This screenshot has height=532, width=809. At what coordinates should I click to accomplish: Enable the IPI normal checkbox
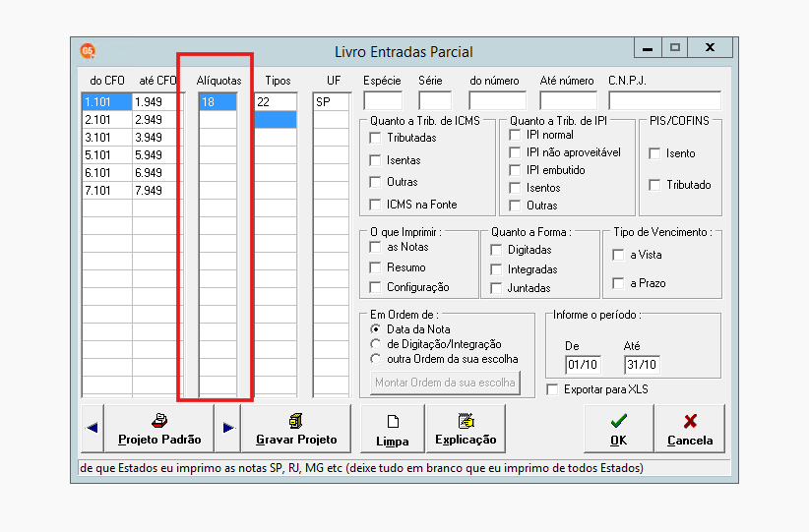pyautogui.click(x=515, y=135)
